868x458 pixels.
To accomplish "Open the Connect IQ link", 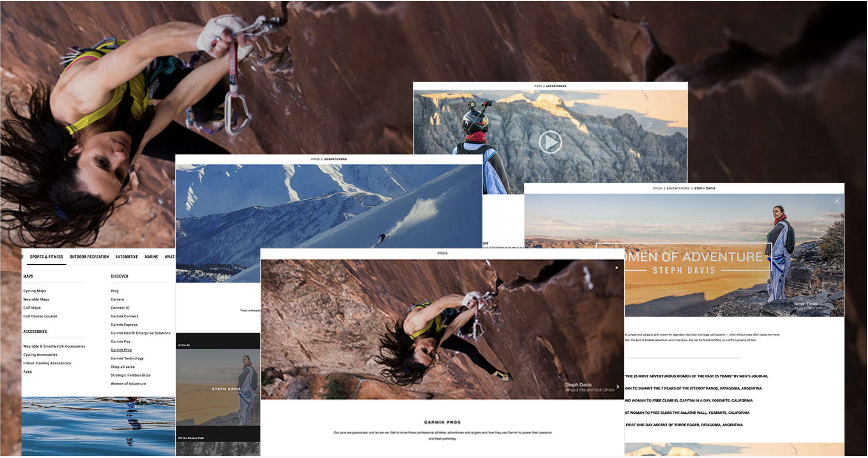I will click(120, 308).
